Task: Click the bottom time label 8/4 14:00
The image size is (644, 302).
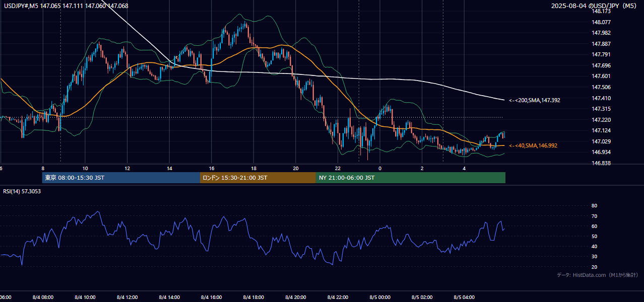Action: (x=169, y=297)
